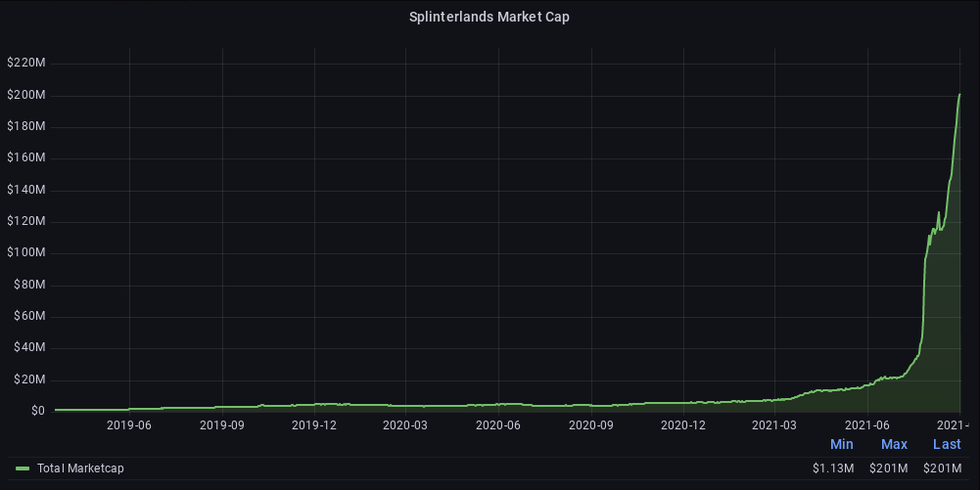Click the $40M y-axis label
Image resolution: width=980 pixels, height=490 pixels.
[29, 347]
